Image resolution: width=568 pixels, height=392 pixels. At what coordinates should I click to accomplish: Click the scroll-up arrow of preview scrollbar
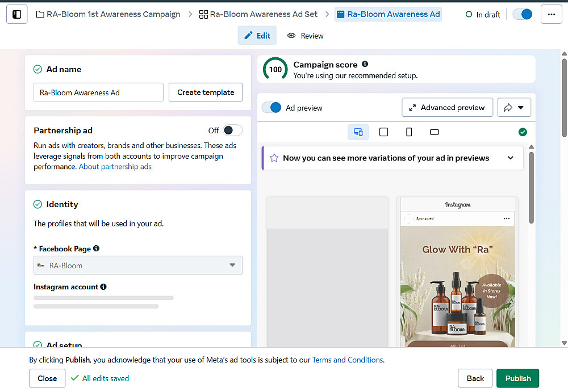532,147
